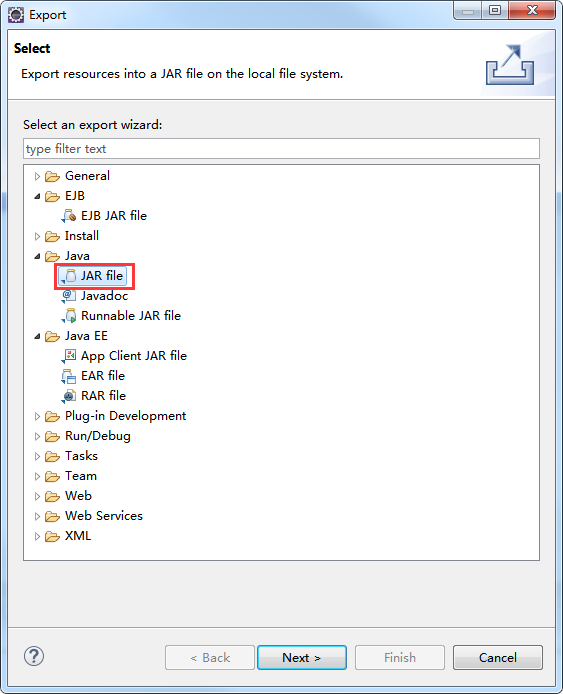The width and height of the screenshot is (563, 694).
Task: Close the Export dialog window
Action: pos(532,10)
